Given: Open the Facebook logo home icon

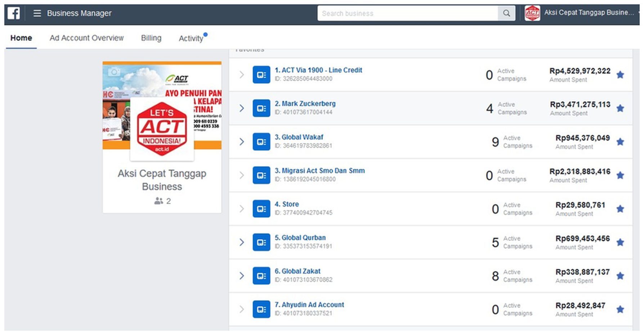Looking at the screenshot, I should click(x=14, y=14).
